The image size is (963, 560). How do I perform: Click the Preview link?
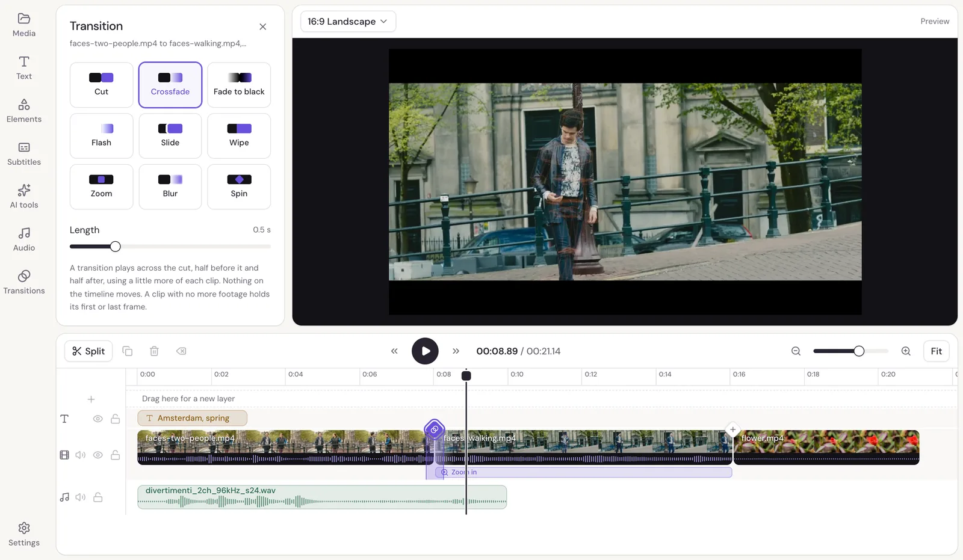tap(935, 21)
